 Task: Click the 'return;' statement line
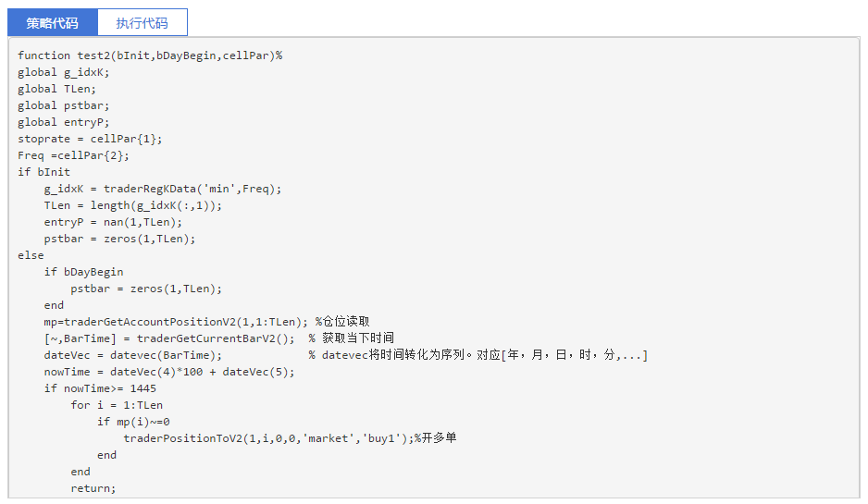(93, 488)
